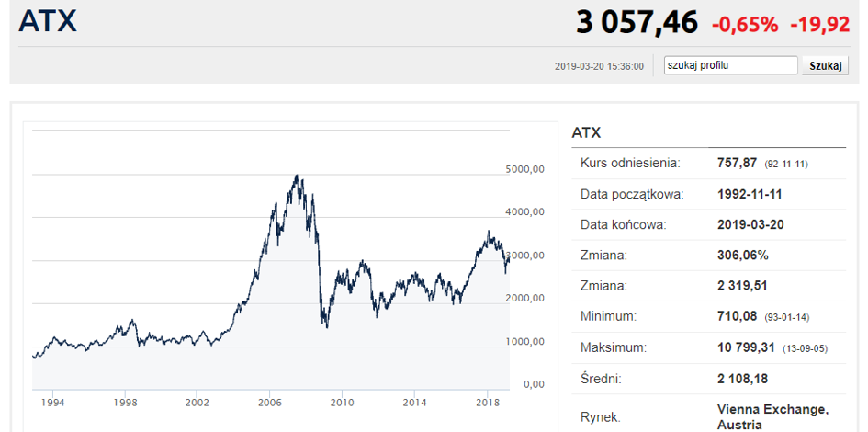Viewport: 868px width, 432px height.
Task: Click the reference value 757,87
Action: coord(738,163)
